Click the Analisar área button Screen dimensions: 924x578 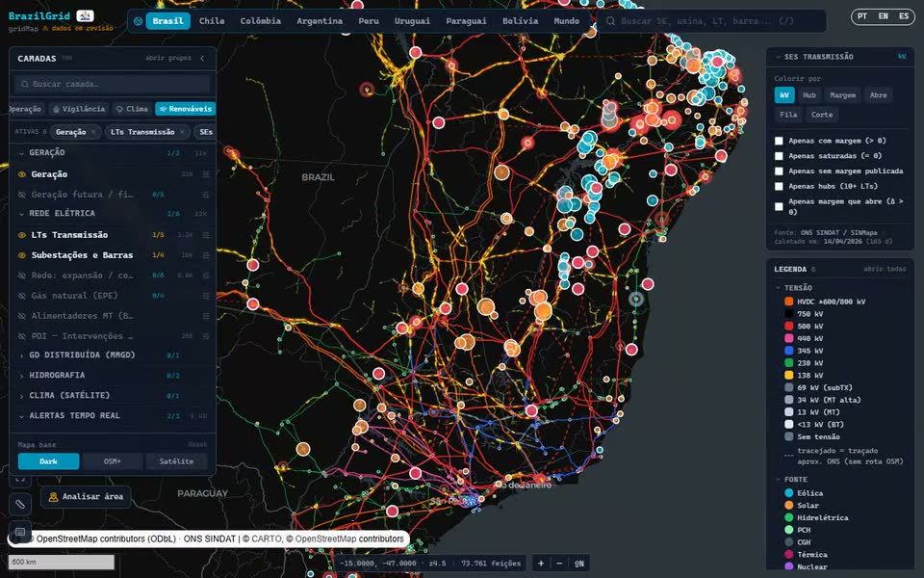pos(86,497)
